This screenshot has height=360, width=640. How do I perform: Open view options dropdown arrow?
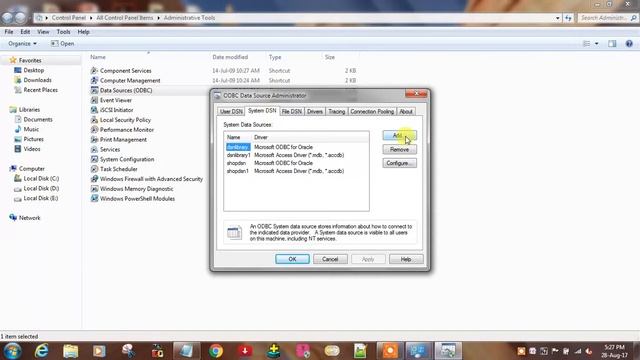point(596,43)
